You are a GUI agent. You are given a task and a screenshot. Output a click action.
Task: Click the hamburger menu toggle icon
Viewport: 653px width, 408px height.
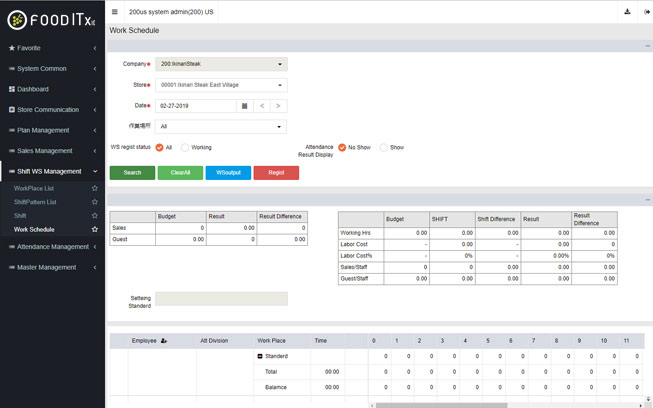coord(114,12)
